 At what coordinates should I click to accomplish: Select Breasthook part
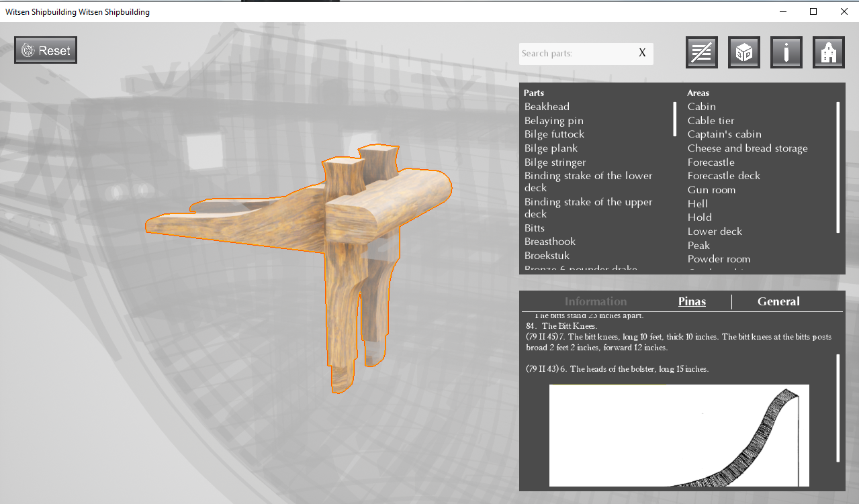pyautogui.click(x=550, y=242)
